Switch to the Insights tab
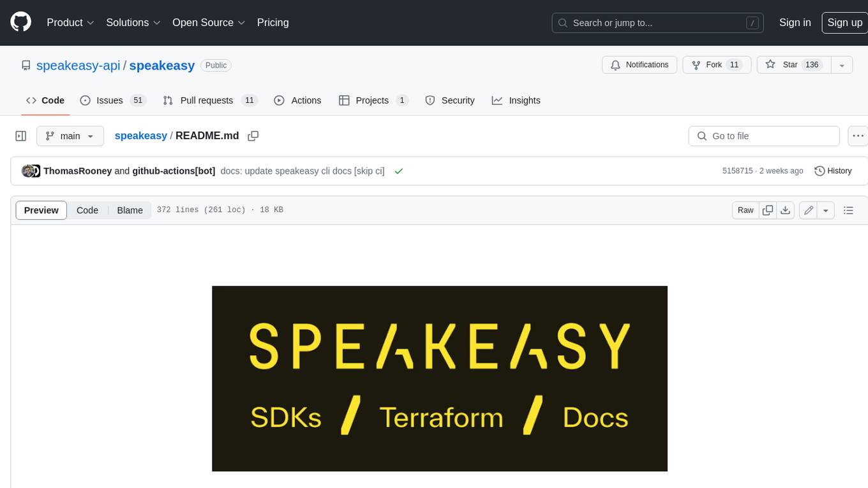The image size is (868, 488). [516, 100]
